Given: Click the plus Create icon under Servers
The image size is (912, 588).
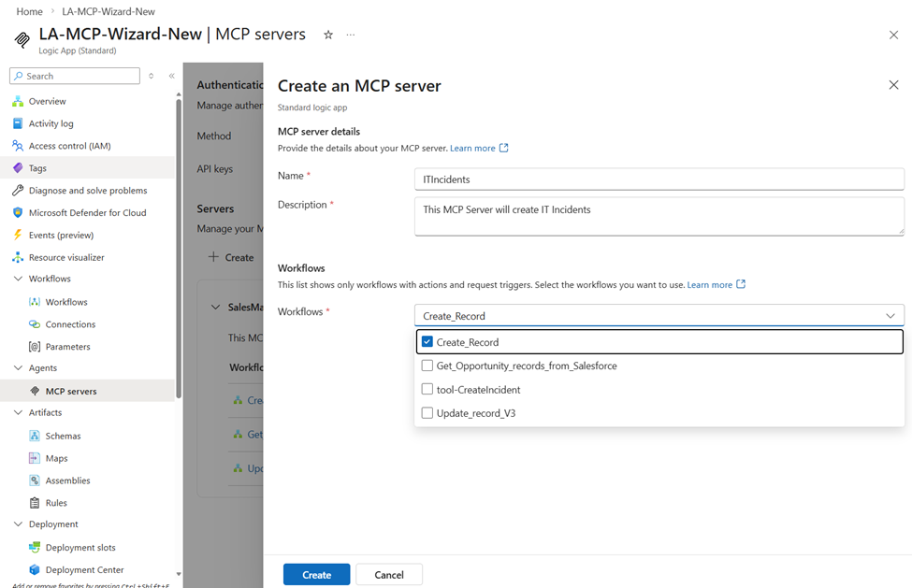Looking at the screenshot, I should 213,257.
